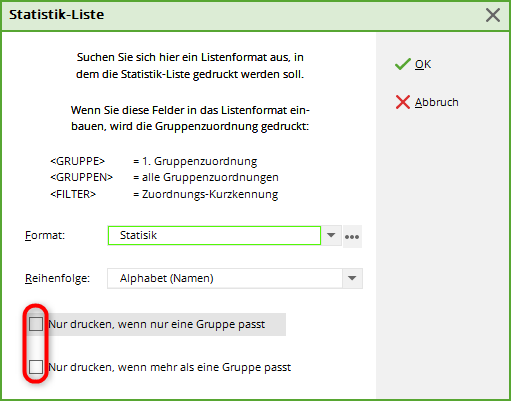
Task: Click label text 'wenn mehr als eine Gruppe passt'
Action: [204, 367]
